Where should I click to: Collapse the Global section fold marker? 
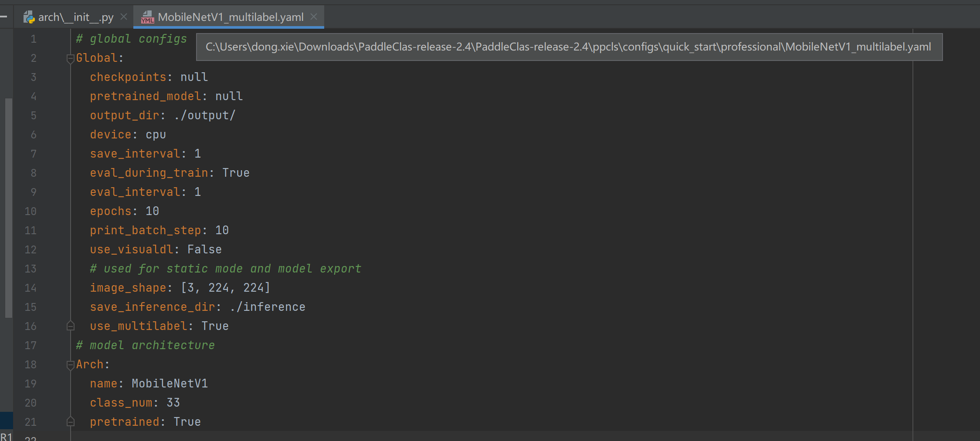71,58
